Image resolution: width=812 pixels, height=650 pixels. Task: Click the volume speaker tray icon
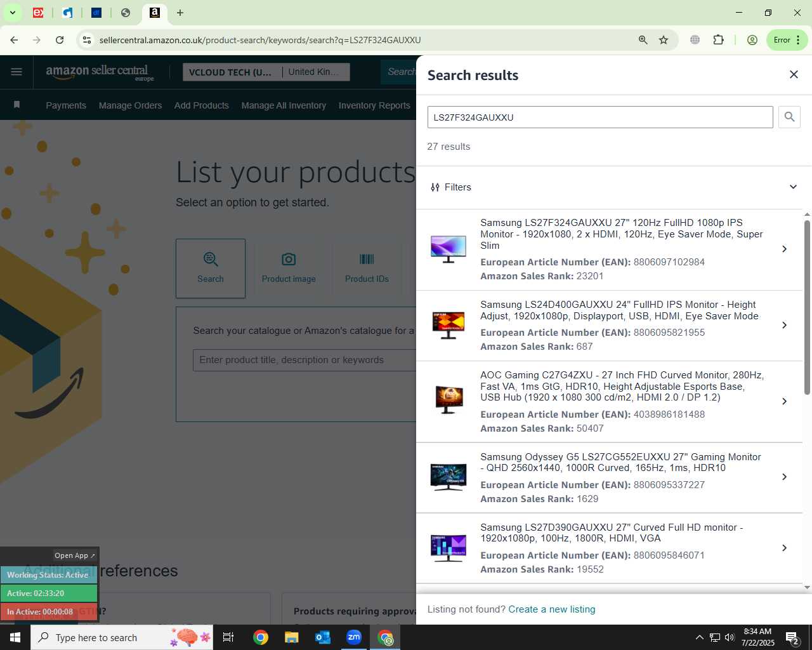pyautogui.click(x=730, y=637)
